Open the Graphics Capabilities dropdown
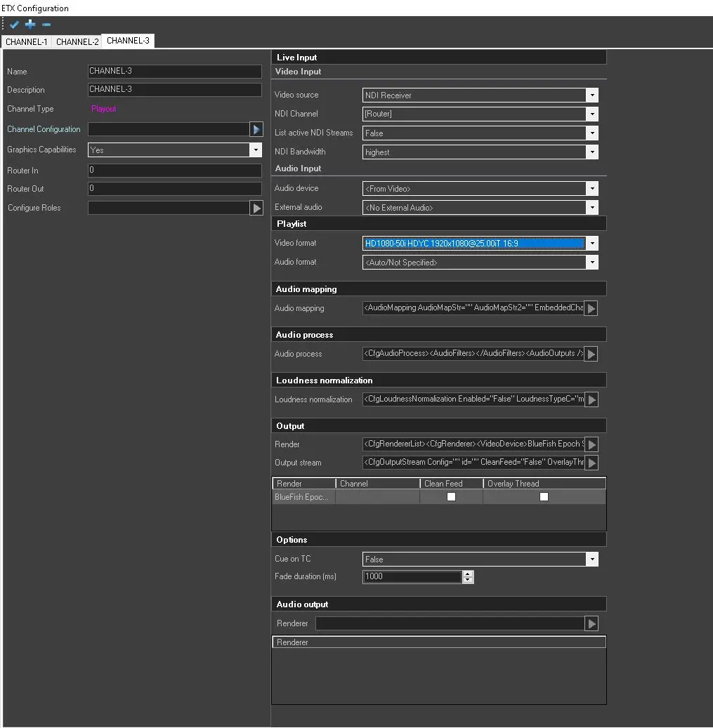Screen dimensions: 713x728 255,150
